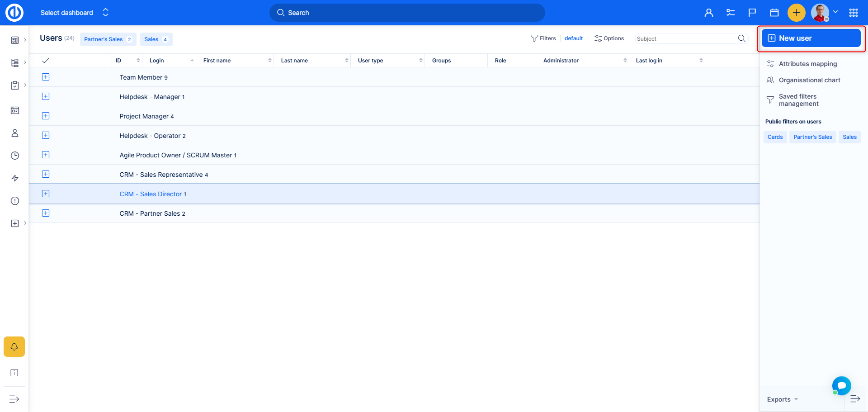Open the Exports dropdown
The height and width of the screenshot is (412, 868).
pyautogui.click(x=783, y=399)
